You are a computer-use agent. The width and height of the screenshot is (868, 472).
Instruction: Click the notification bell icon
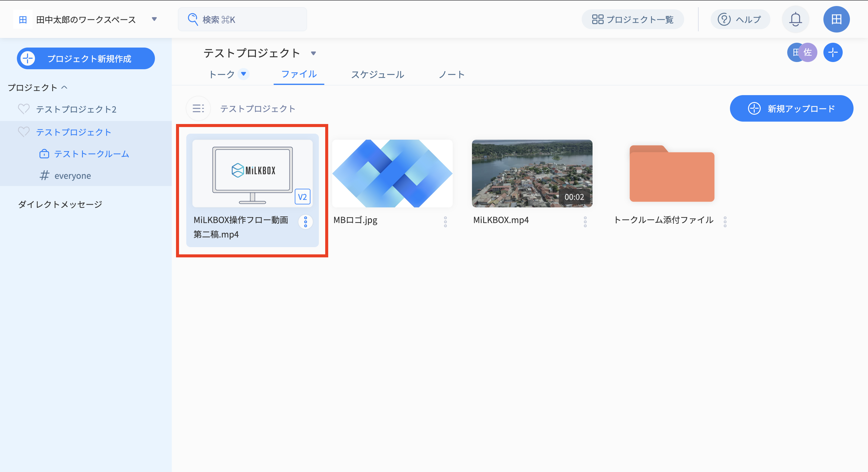795,20
